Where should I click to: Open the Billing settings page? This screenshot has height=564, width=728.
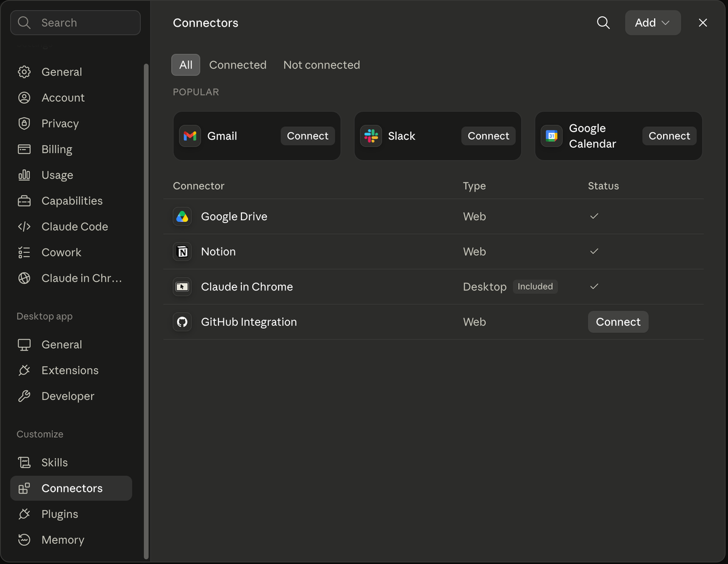point(71,149)
